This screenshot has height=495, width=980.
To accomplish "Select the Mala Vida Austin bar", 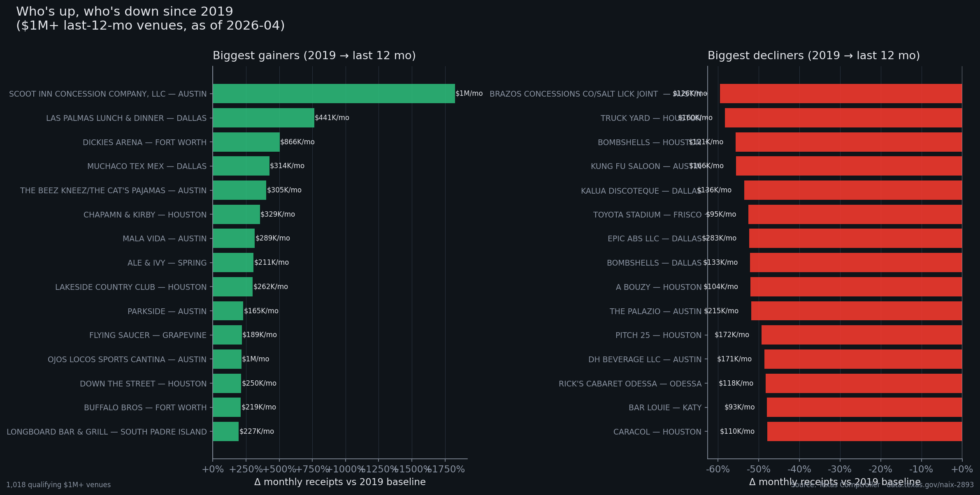I will (x=234, y=238).
